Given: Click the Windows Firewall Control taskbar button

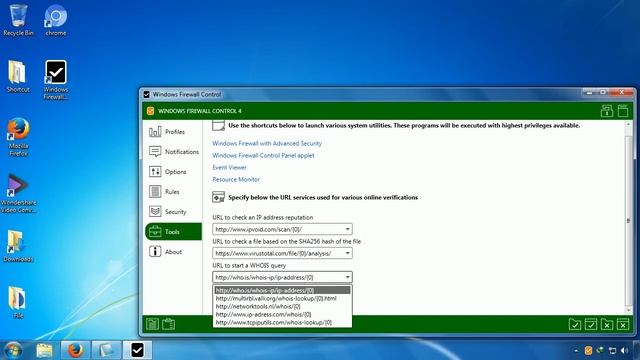Looking at the screenshot, I should (x=137, y=350).
